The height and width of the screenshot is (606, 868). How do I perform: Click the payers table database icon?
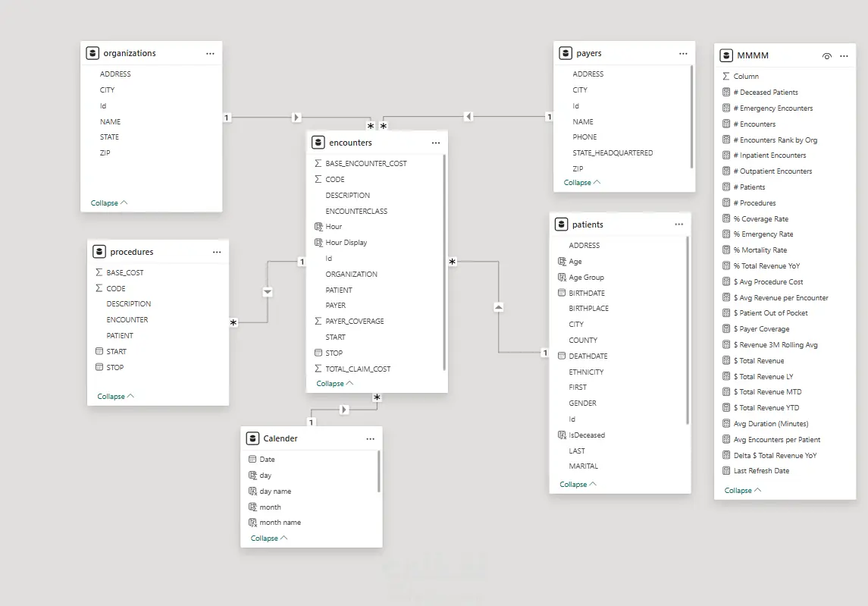(x=566, y=53)
